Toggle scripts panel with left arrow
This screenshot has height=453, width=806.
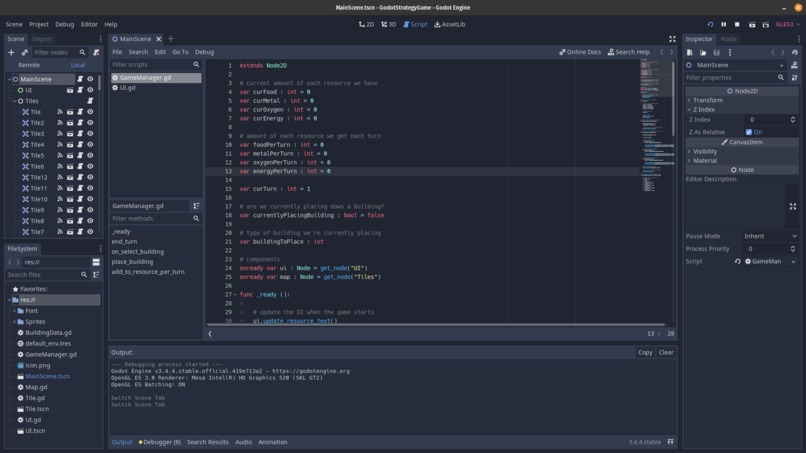pos(210,334)
